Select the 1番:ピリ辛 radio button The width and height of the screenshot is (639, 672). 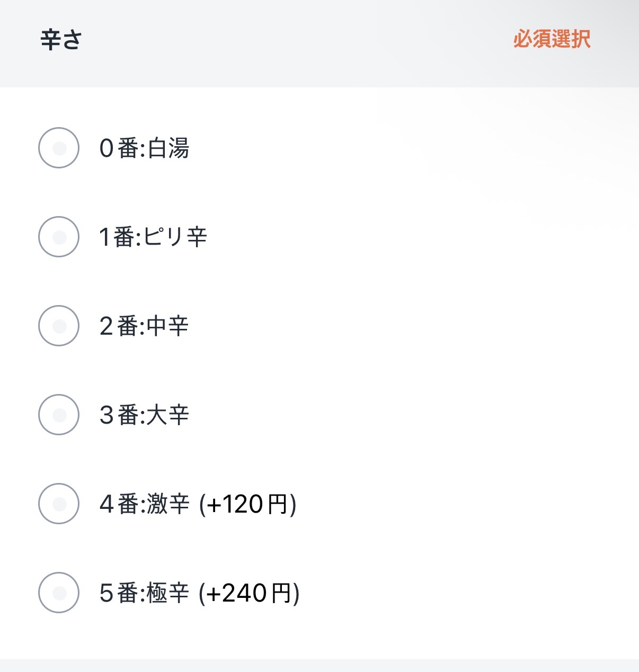pos(59,237)
